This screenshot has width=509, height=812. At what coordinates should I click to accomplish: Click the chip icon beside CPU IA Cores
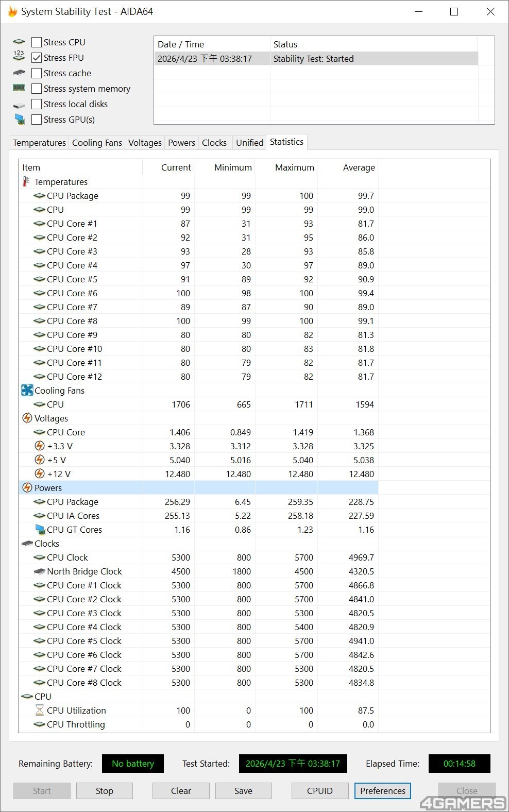[x=39, y=516]
